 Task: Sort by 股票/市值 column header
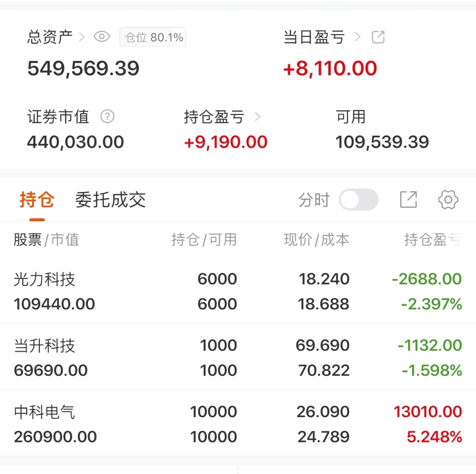(x=46, y=240)
